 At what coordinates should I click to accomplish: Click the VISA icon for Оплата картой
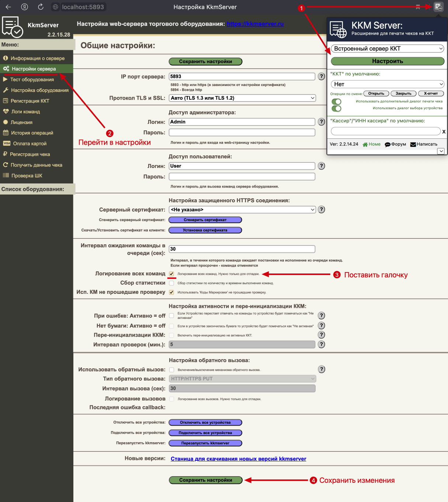(x=7, y=144)
